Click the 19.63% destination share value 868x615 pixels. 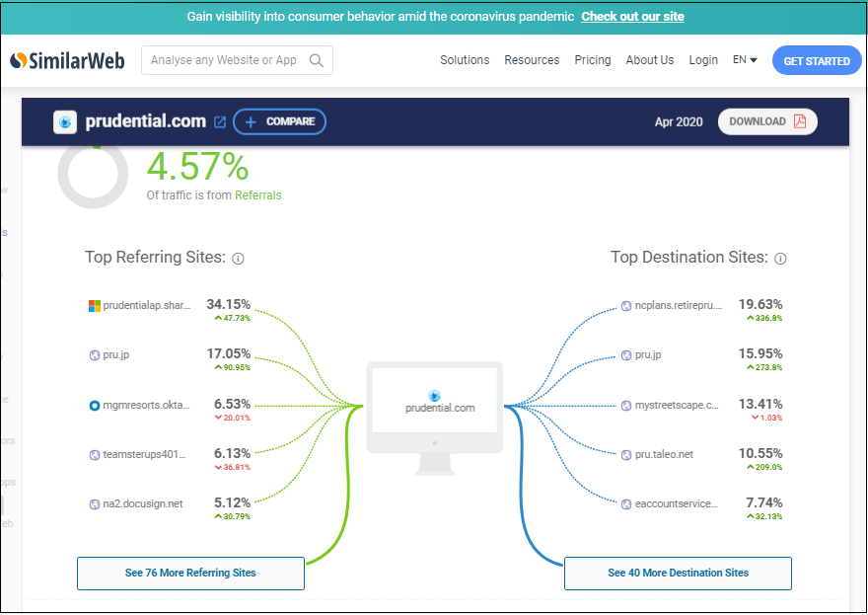pos(760,304)
